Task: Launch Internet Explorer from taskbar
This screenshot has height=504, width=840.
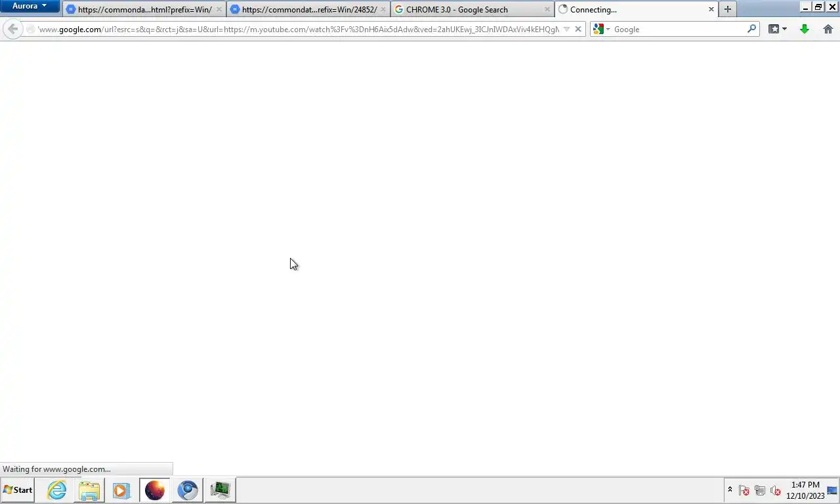Action: pyautogui.click(x=57, y=490)
